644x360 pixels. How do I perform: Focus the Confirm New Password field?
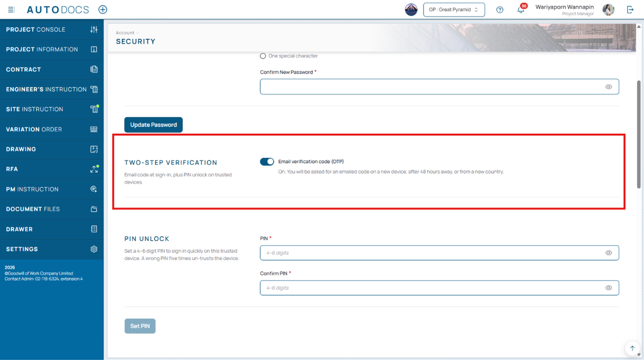tap(439, 86)
